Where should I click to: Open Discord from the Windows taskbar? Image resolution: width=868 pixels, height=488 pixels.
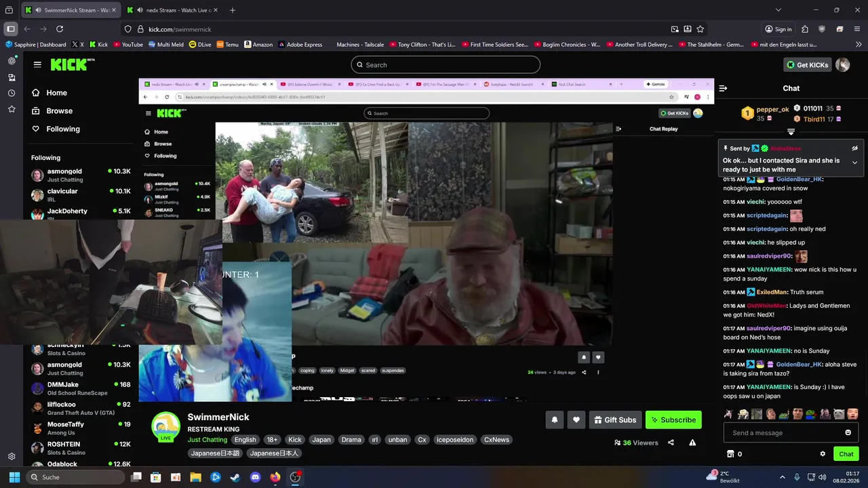(x=255, y=477)
